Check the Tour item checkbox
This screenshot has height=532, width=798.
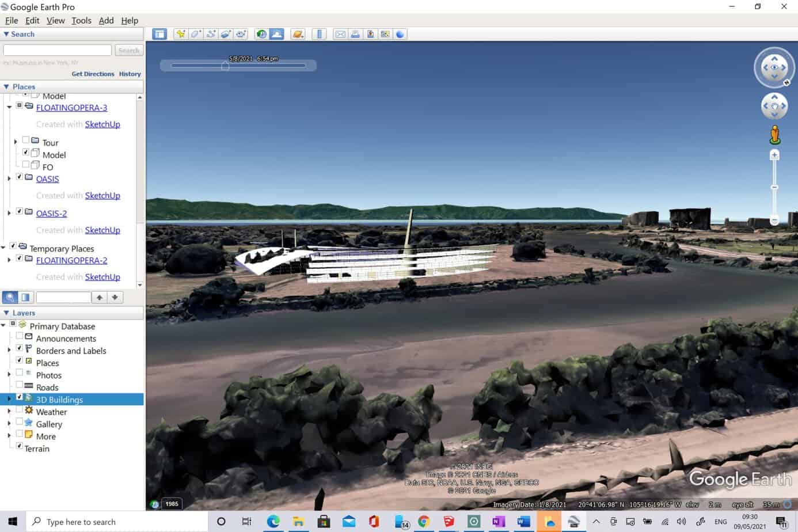[x=25, y=140]
